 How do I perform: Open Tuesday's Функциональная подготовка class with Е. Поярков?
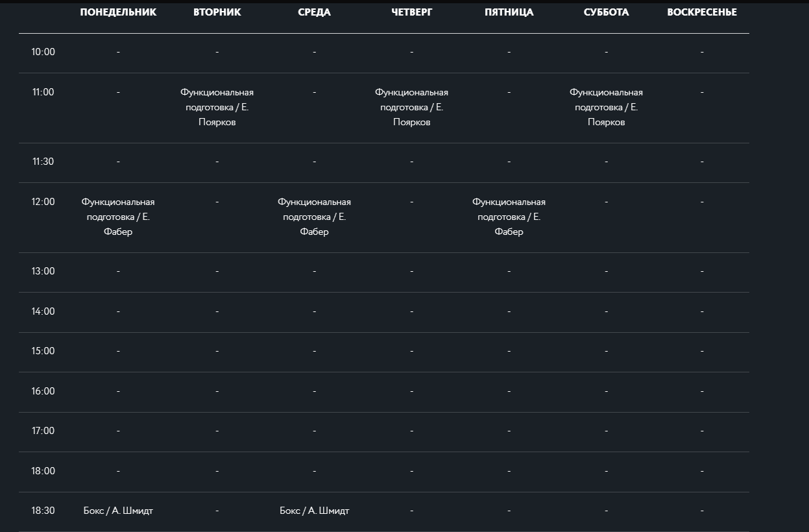click(217, 107)
